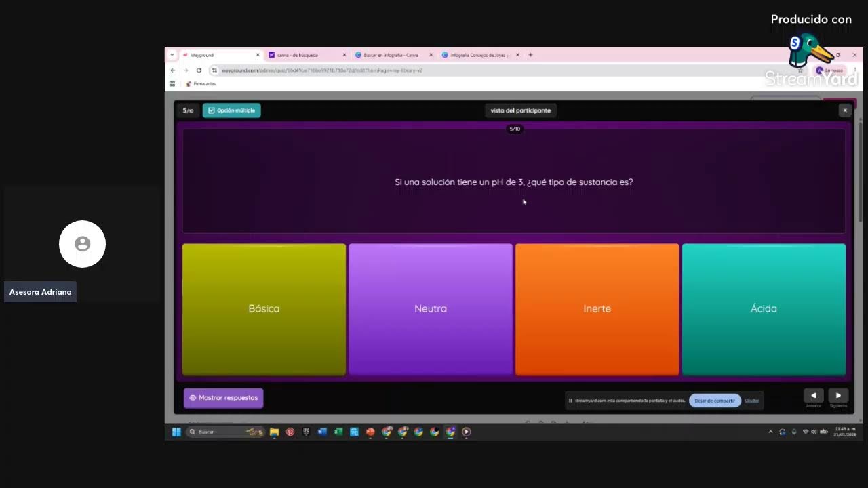This screenshot has width=868, height=488.
Task: Open the site information icon in address bar
Action: [x=214, y=70]
